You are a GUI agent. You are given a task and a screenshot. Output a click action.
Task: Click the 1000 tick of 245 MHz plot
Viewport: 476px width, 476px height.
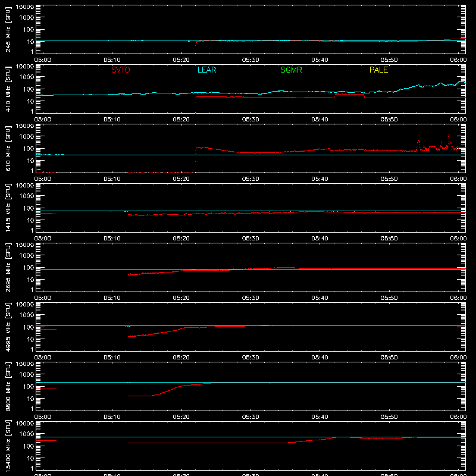point(27,17)
